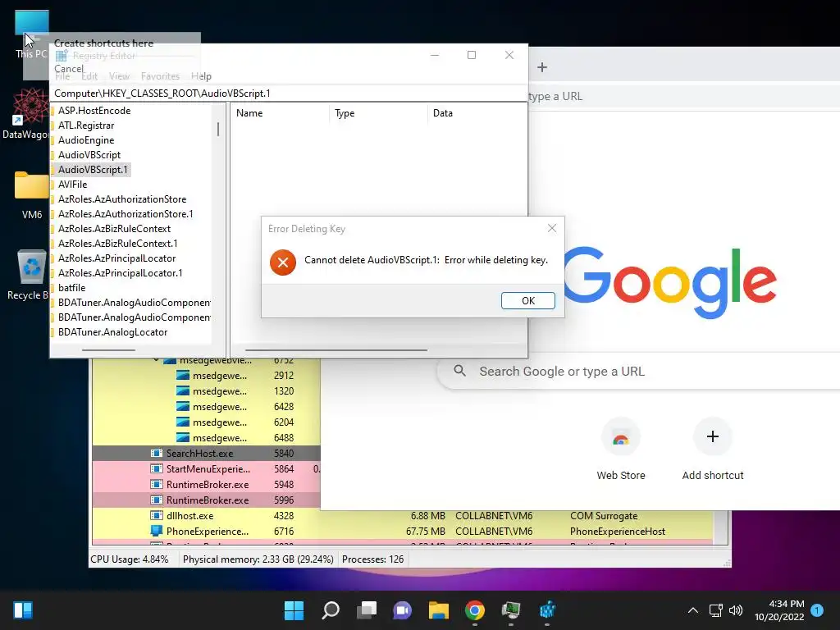Select msedgewe... process with PID 1320
Screen dimensions: 840x630
pyautogui.click(x=206, y=391)
